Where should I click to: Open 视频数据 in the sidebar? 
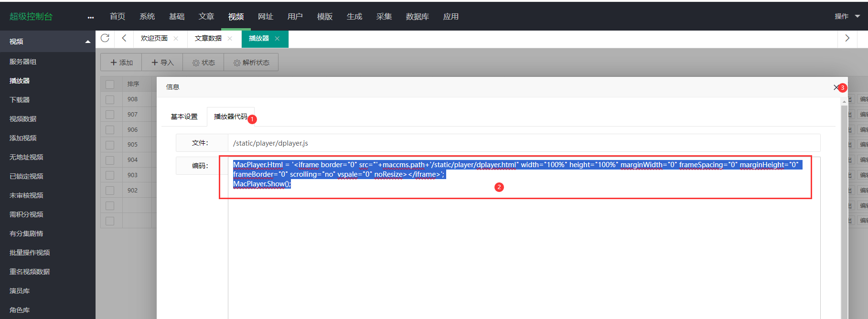(x=23, y=119)
